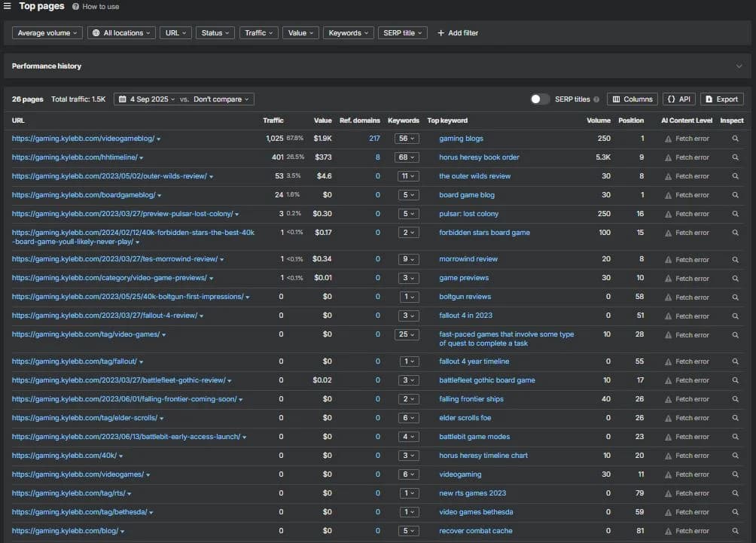This screenshot has height=543, width=756.
Task: Open the Average volume filter dropdown
Action: [x=47, y=33]
